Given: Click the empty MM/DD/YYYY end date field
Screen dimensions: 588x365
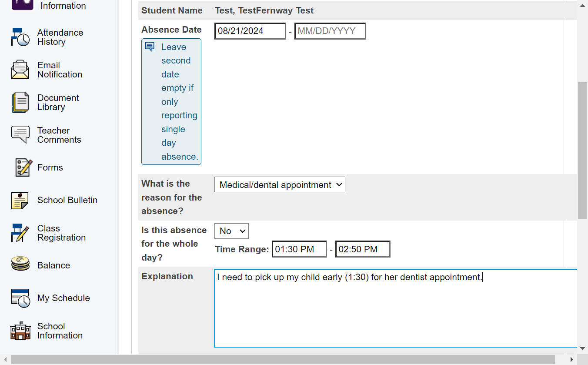Looking at the screenshot, I should (330, 31).
